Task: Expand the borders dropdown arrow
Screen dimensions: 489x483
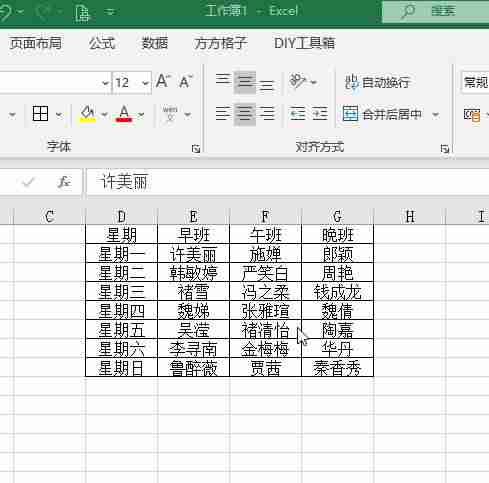Action: pos(59,115)
